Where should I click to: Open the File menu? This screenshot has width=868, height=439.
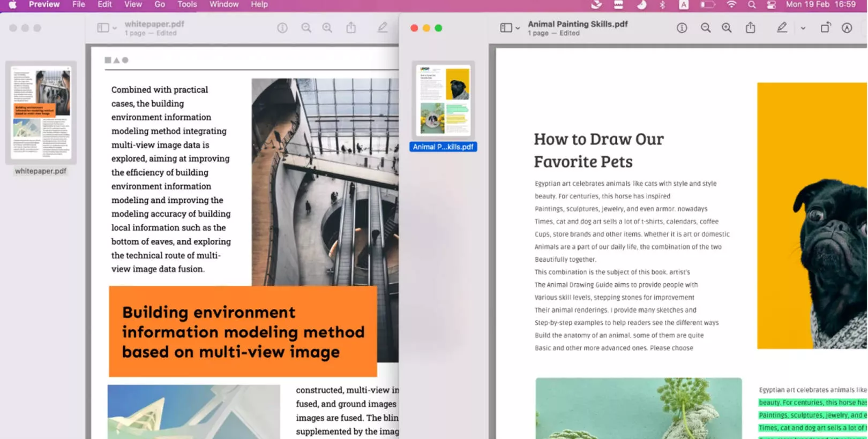(x=79, y=4)
